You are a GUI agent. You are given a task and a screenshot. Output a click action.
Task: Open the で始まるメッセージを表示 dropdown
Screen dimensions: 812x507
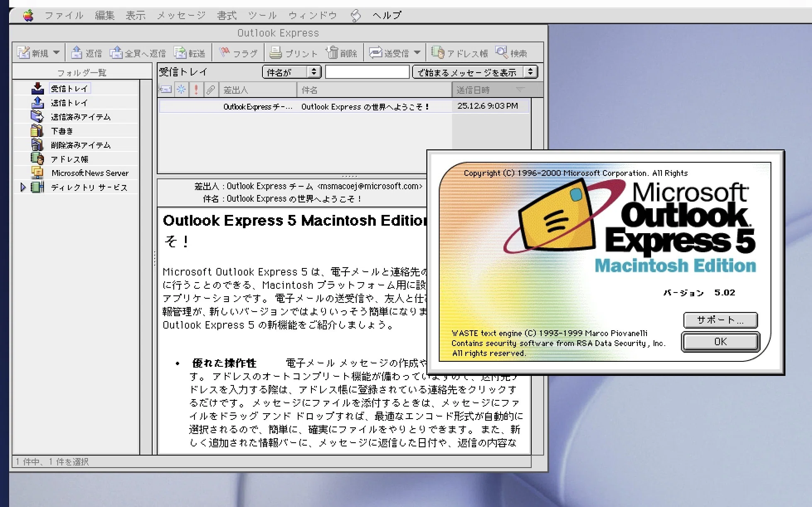tap(475, 72)
